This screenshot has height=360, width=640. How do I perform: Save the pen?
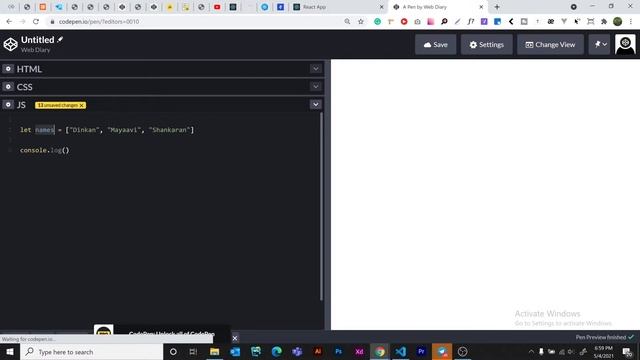pos(436,44)
